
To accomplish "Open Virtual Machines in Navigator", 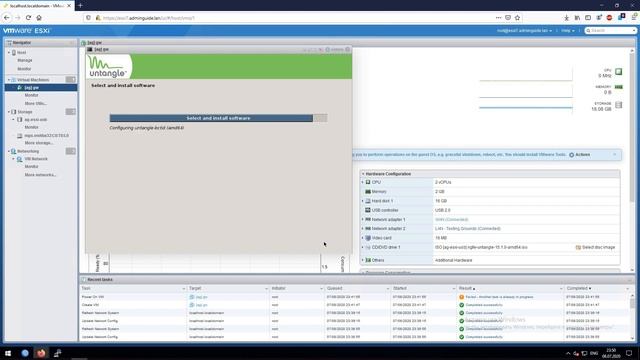I will (x=33, y=80).
